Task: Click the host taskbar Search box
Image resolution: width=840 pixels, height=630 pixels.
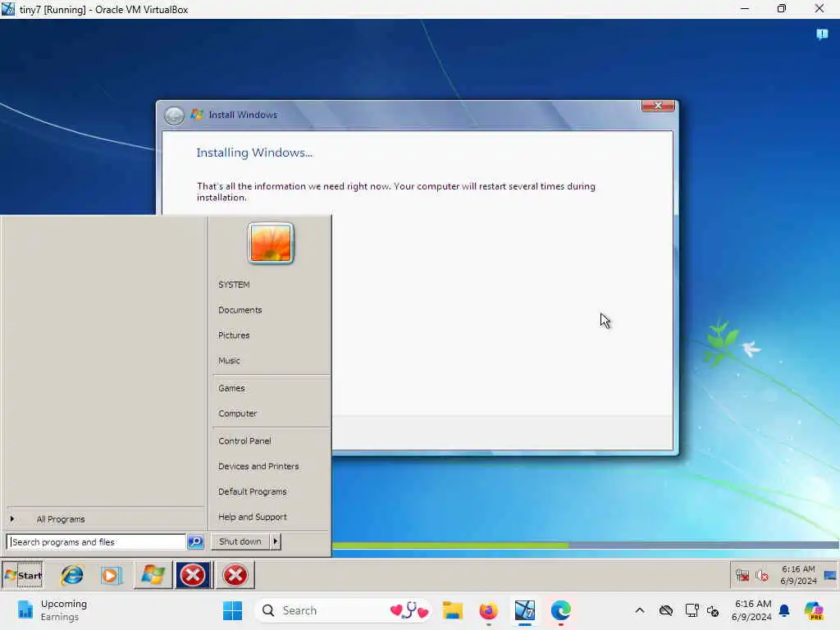Action: pos(343,610)
